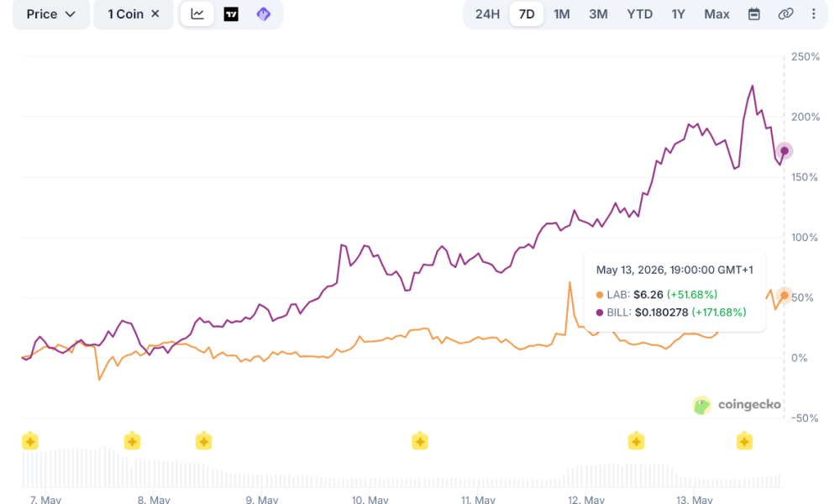Click the BILL price $0.180278 in tooltip
The image size is (840, 504).
pyautogui.click(x=661, y=312)
